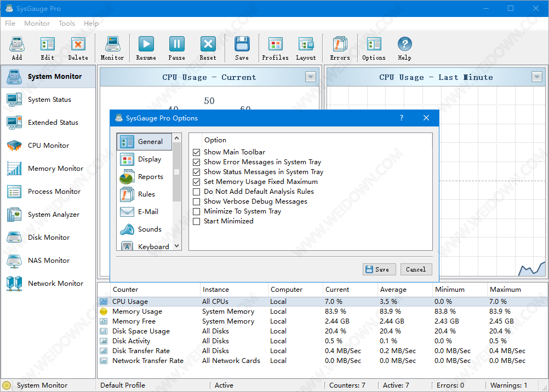Screen dimensions: 549x392
Task: Select the Sounds options category
Action: (x=145, y=229)
